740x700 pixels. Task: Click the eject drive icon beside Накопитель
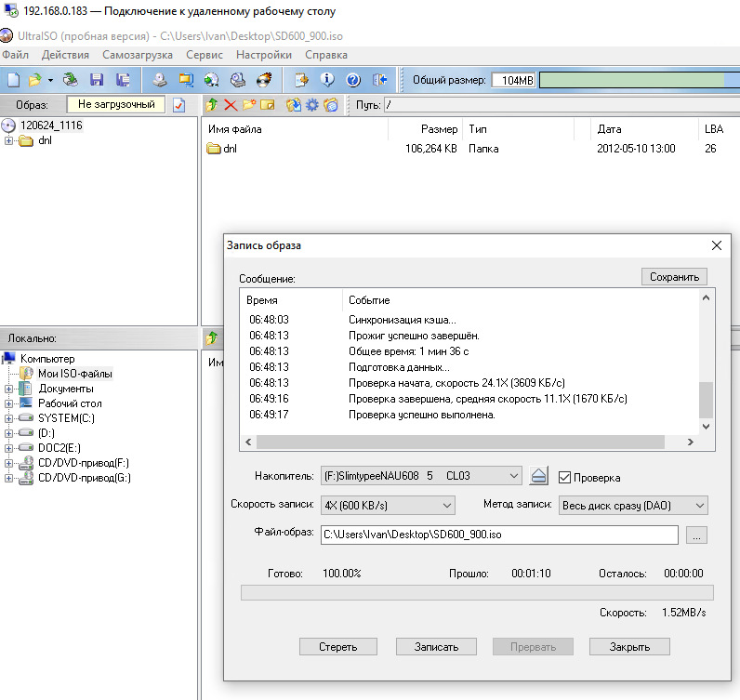coord(539,477)
